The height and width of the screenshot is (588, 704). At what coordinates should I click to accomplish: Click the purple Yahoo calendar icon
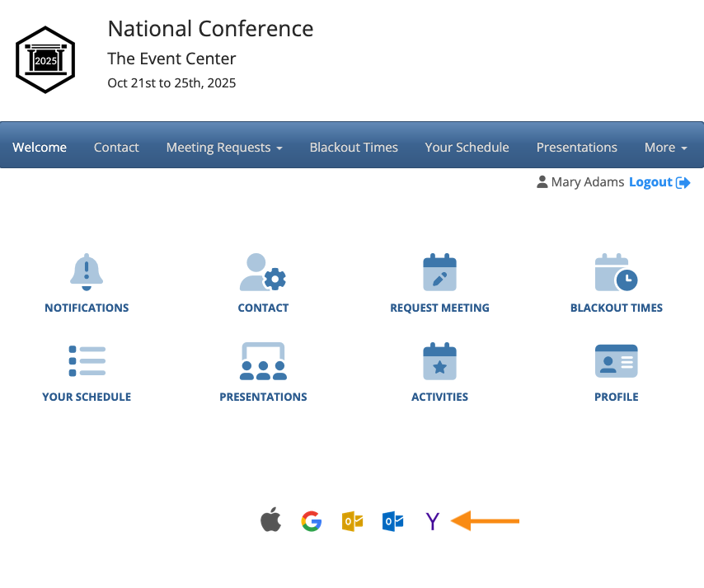pos(432,521)
